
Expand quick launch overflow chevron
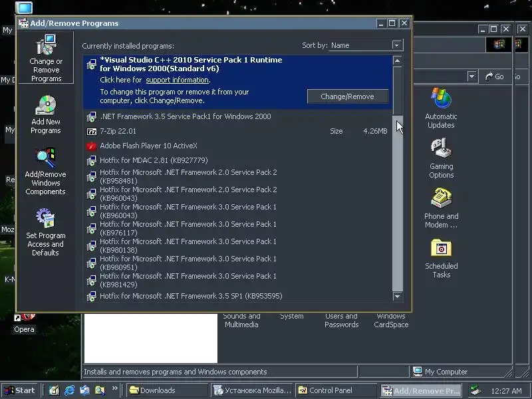coord(114,388)
